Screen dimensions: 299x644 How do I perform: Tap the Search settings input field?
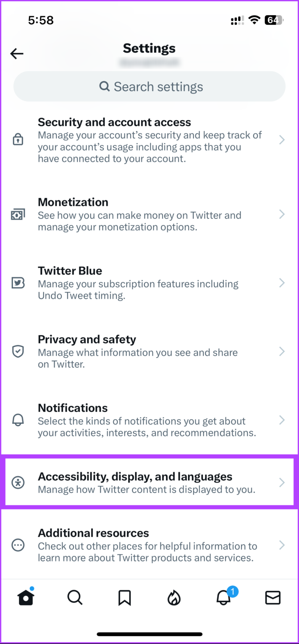point(149,86)
